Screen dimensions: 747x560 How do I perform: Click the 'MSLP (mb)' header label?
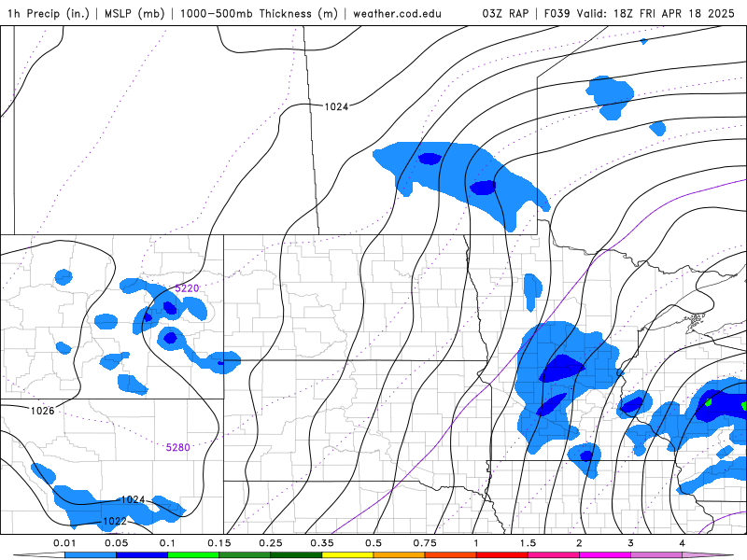click(x=134, y=13)
